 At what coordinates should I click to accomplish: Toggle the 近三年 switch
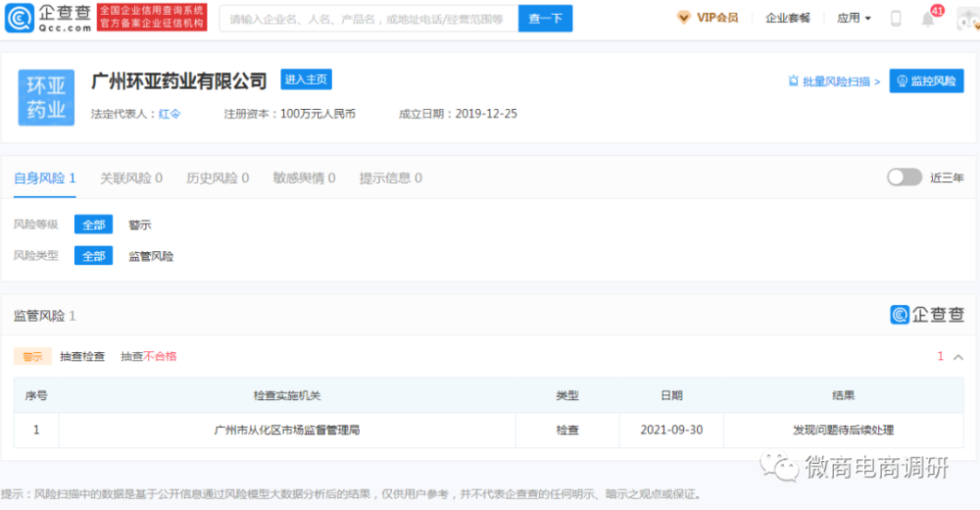(905, 178)
